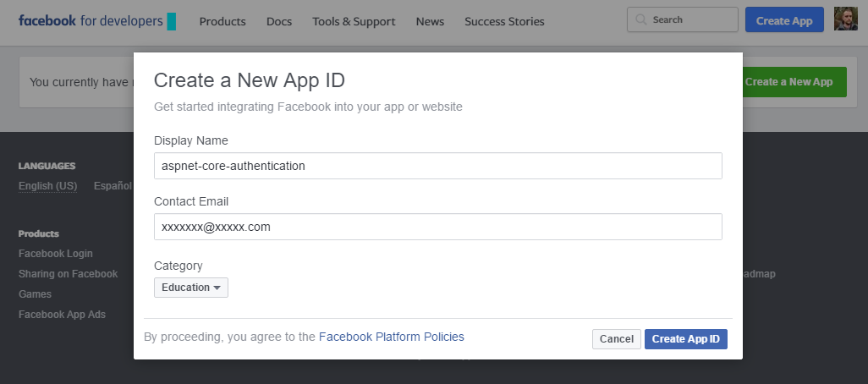
Task: Click the search magnifier icon
Action: point(641,19)
